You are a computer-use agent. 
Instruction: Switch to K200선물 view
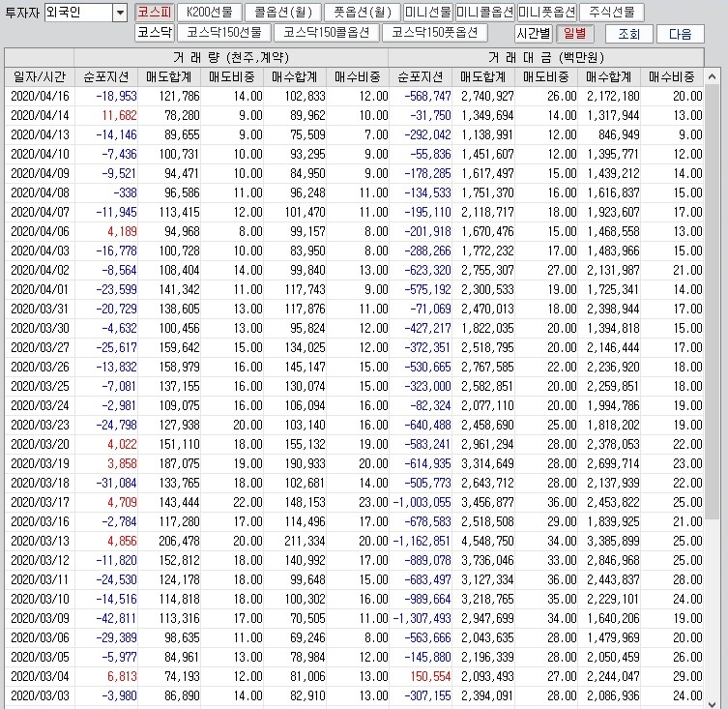tap(209, 13)
